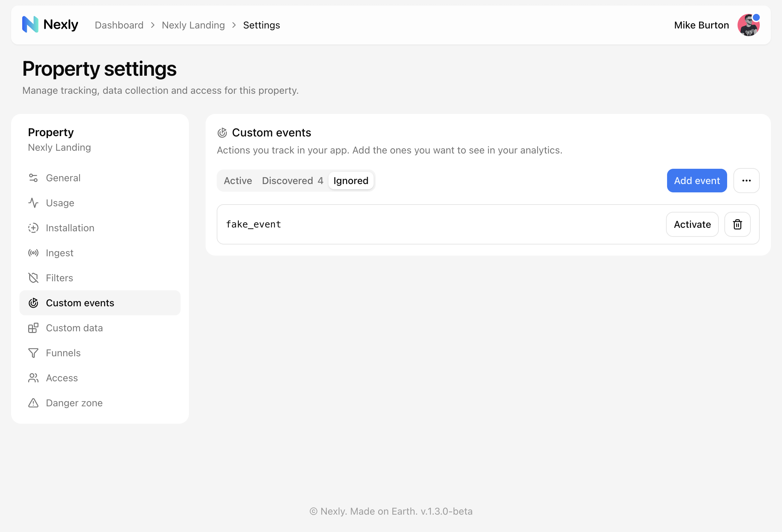This screenshot has width=782, height=532.
Task: Open the Ingest section
Action: [x=100, y=253]
